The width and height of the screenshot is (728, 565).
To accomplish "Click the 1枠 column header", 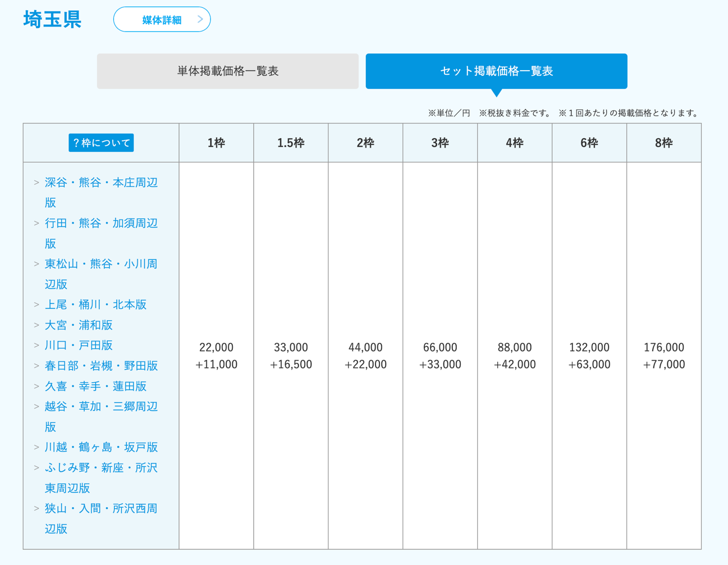I will pyautogui.click(x=216, y=143).
